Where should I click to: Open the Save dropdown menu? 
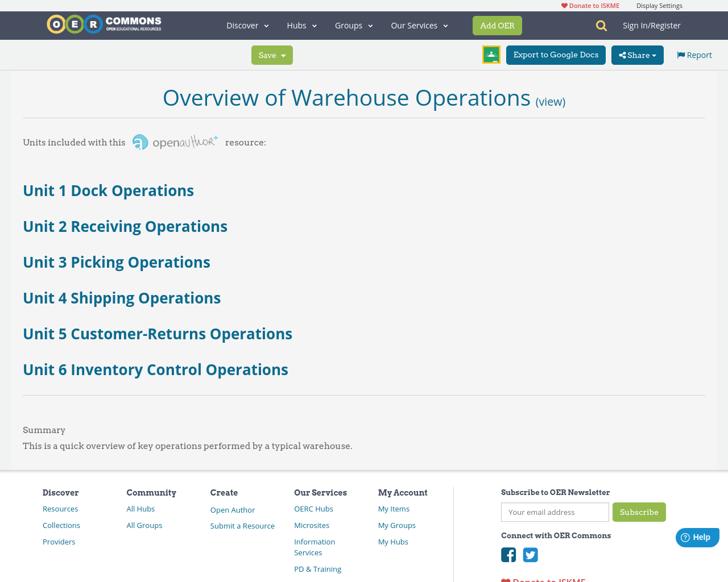272,55
